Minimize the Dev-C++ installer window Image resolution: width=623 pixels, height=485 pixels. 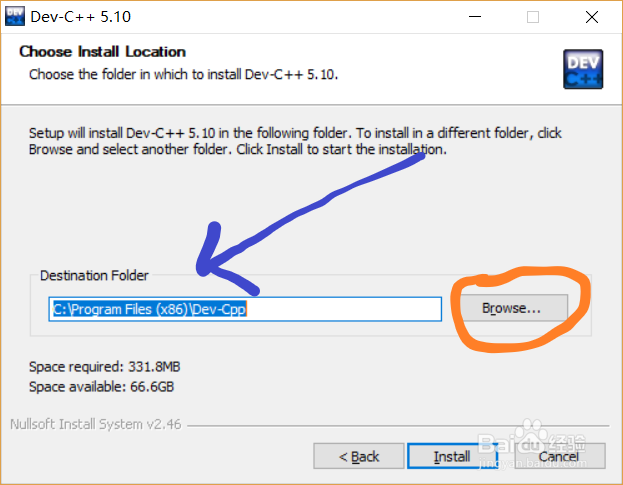click(x=475, y=17)
